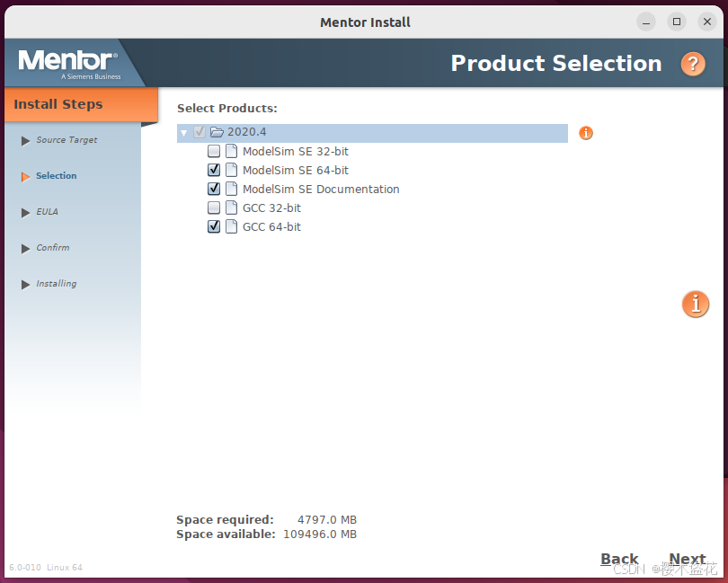The height and width of the screenshot is (583, 728).
Task: Click the folder icon next to 2020.4
Action: (x=217, y=132)
